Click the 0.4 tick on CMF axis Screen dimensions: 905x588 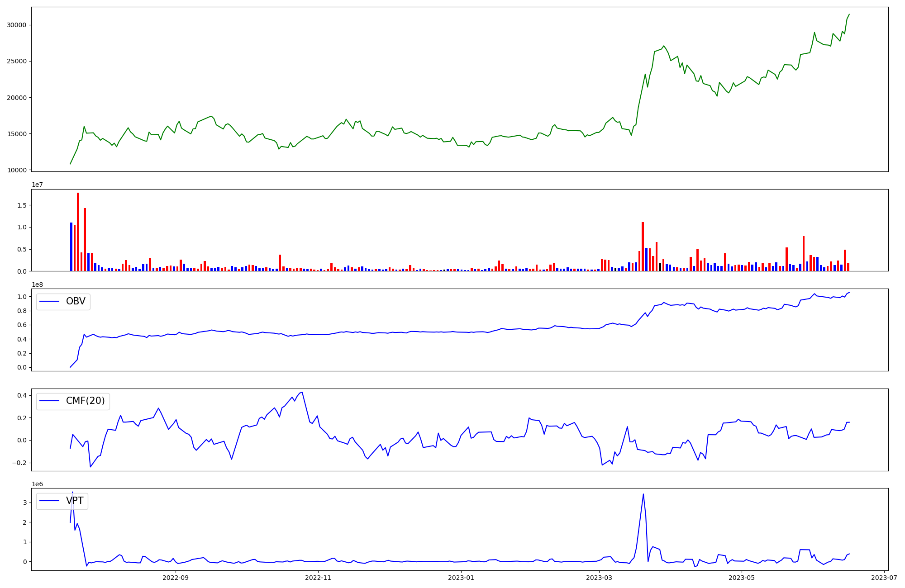[x=23, y=395]
